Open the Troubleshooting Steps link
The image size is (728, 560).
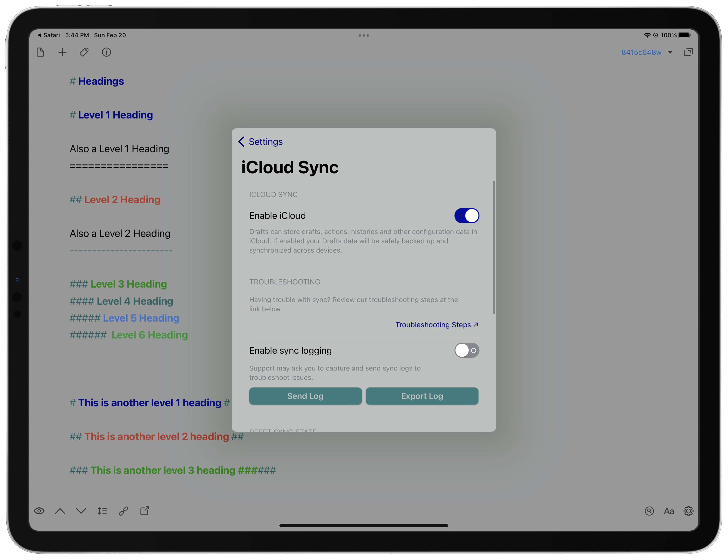tap(437, 325)
